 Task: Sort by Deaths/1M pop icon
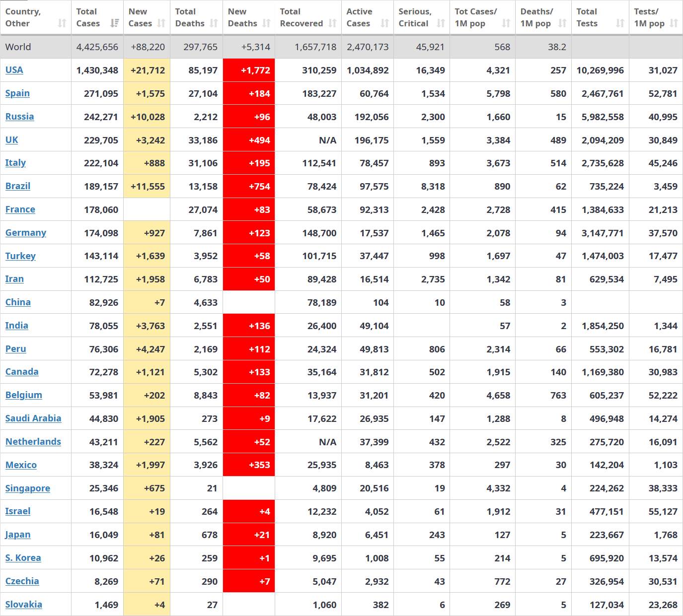562,23
